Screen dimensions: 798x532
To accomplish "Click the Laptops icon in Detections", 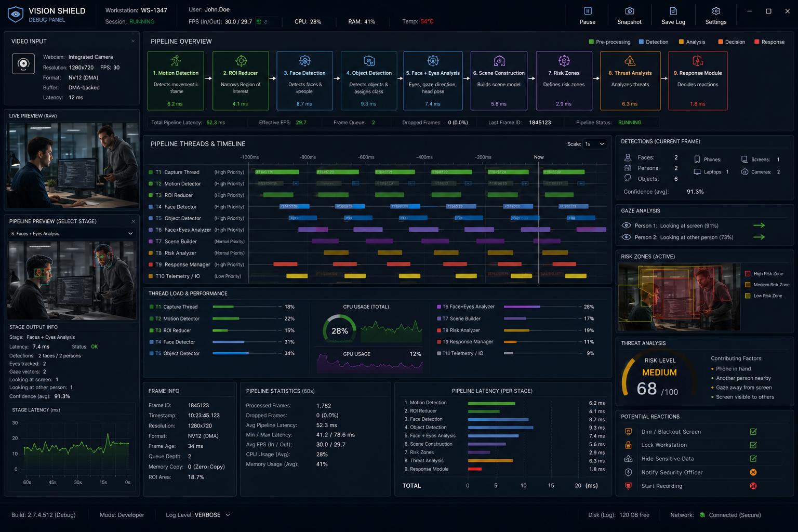I will [x=697, y=171].
